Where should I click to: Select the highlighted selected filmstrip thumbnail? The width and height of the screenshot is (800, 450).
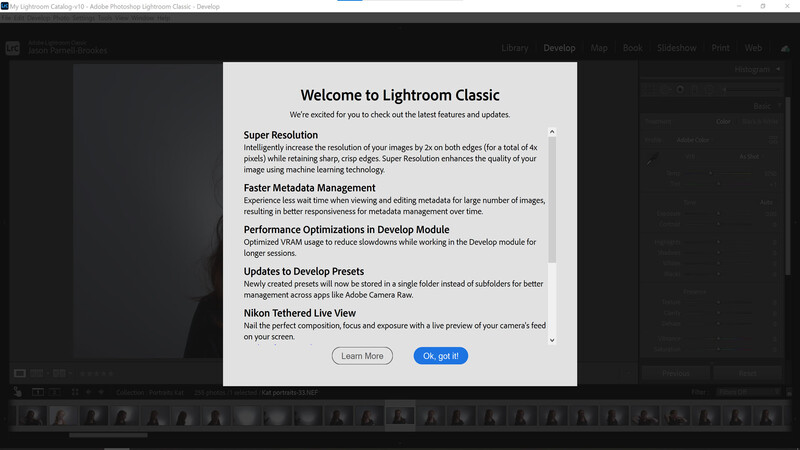point(400,416)
